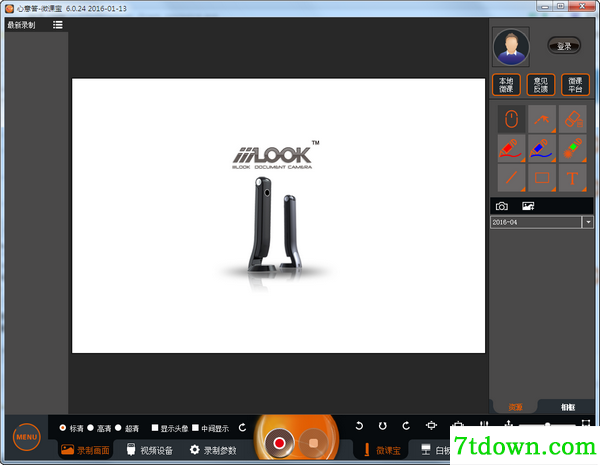The image size is (600, 465).
Task: Enable the 显示头像 checkbox
Action: [155, 428]
